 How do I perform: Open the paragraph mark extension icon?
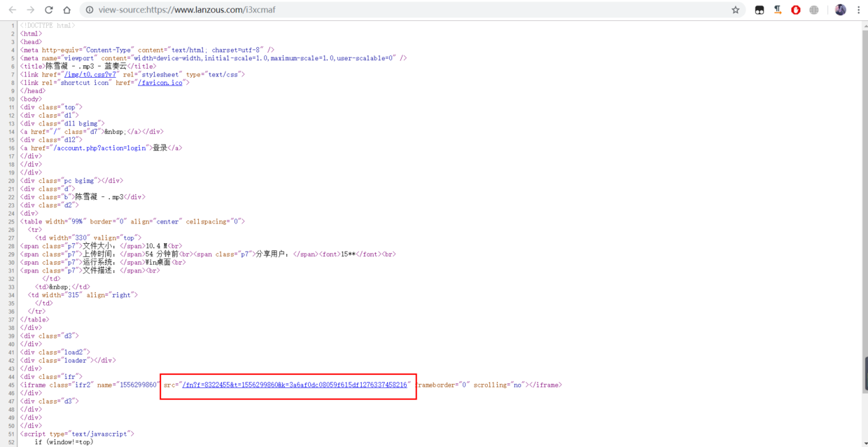point(778,10)
